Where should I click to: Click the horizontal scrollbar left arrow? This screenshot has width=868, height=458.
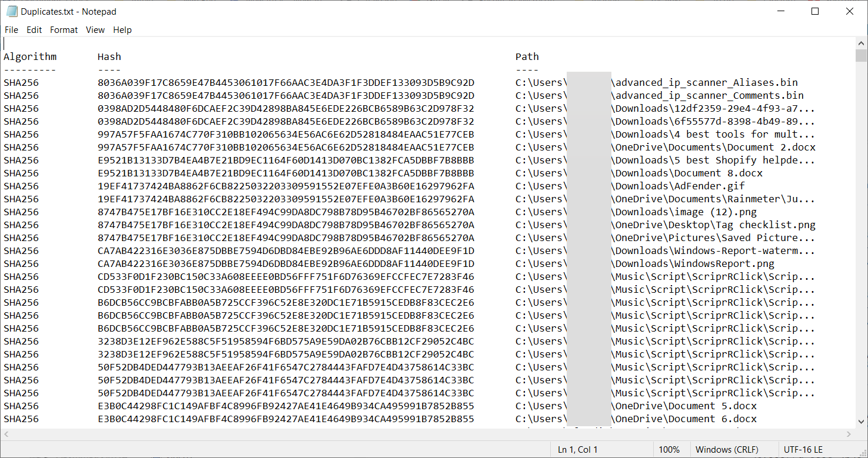click(6, 434)
